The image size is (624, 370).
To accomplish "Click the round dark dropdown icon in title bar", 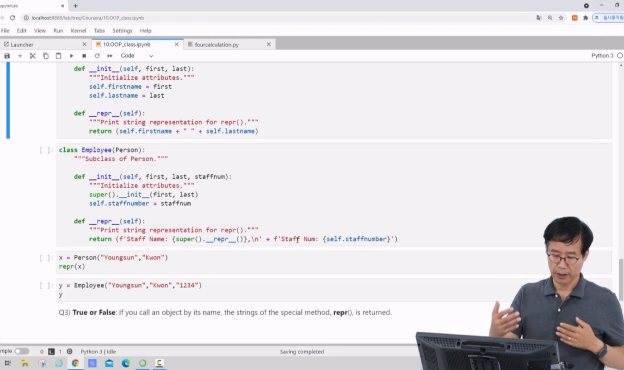I will [586, 6].
